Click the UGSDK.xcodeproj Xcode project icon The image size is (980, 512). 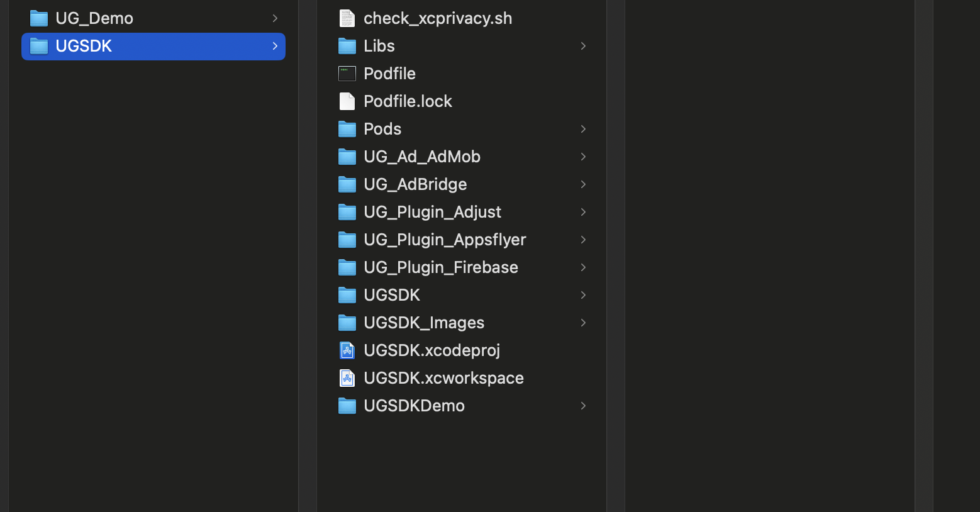click(x=347, y=350)
